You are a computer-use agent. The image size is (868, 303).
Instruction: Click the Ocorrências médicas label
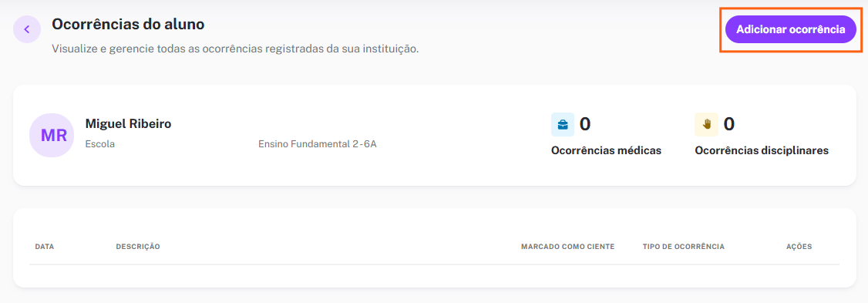pyautogui.click(x=606, y=150)
